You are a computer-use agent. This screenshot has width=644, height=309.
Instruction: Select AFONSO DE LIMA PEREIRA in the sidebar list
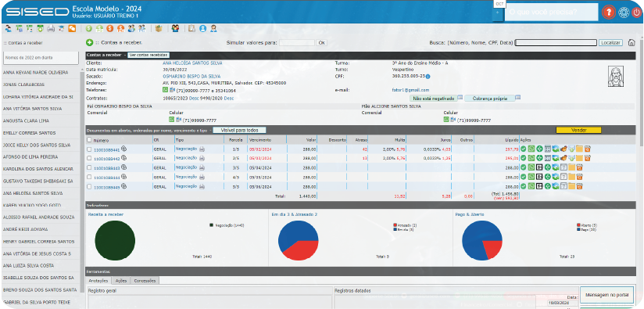[x=30, y=157]
